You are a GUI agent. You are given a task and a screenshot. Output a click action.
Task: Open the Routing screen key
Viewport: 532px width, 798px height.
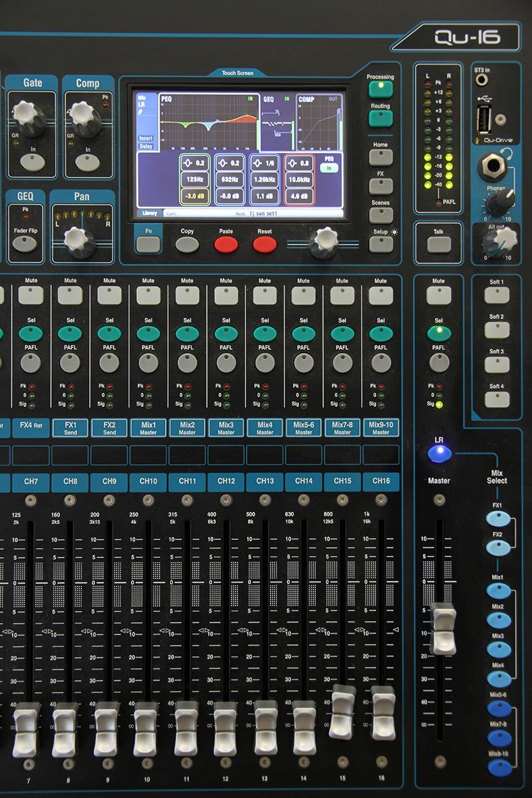380,118
